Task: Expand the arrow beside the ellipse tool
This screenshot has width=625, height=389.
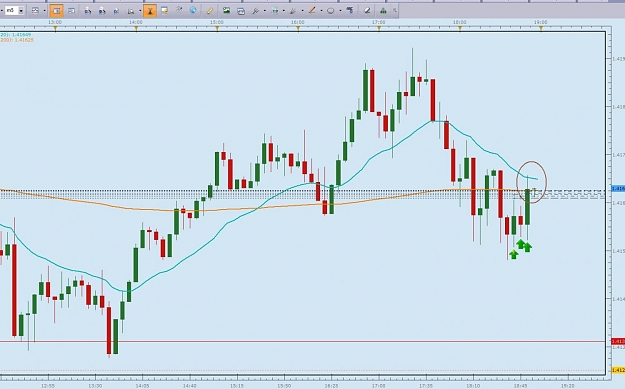Action: pos(340,11)
